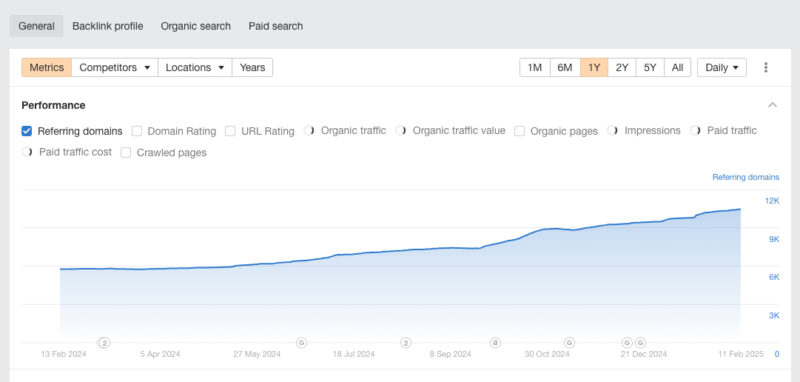
Task: Click the 'a' annotation marker near September 2024
Action: pyautogui.click(x=494, y=342)
